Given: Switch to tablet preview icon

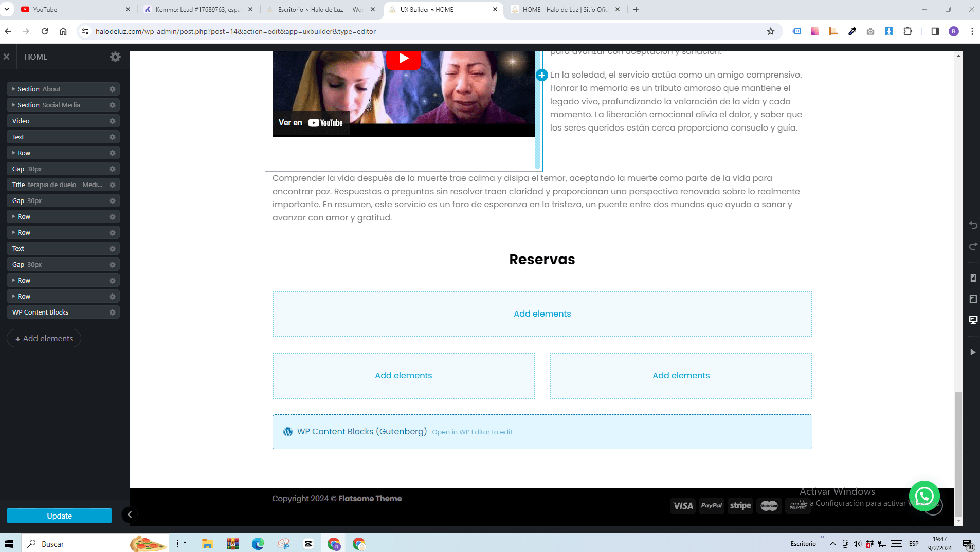Looking at the screenshot, I should tap(973, 299).
